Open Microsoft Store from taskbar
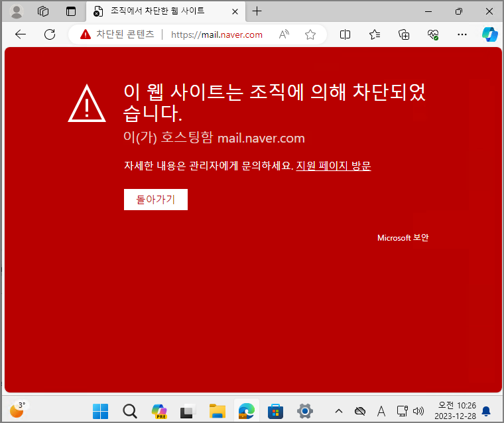504x423 pixels. tap(275, 411)
